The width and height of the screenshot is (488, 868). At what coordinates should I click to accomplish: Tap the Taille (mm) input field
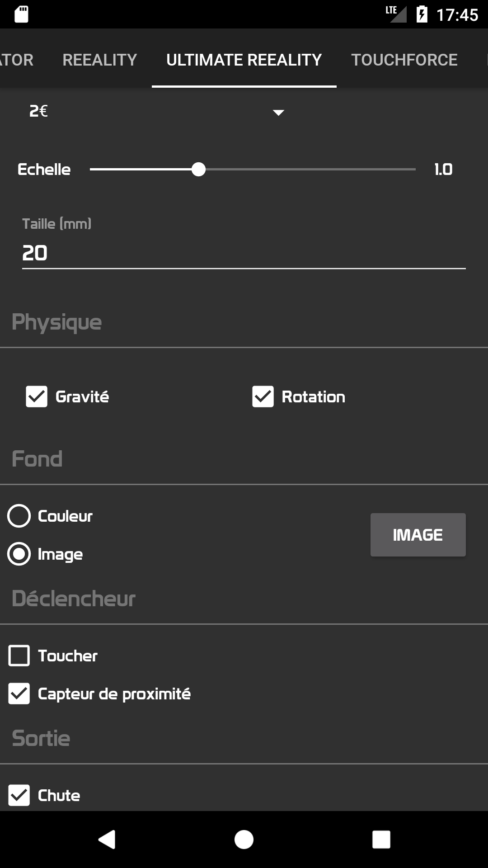click(x=244, y=253)
